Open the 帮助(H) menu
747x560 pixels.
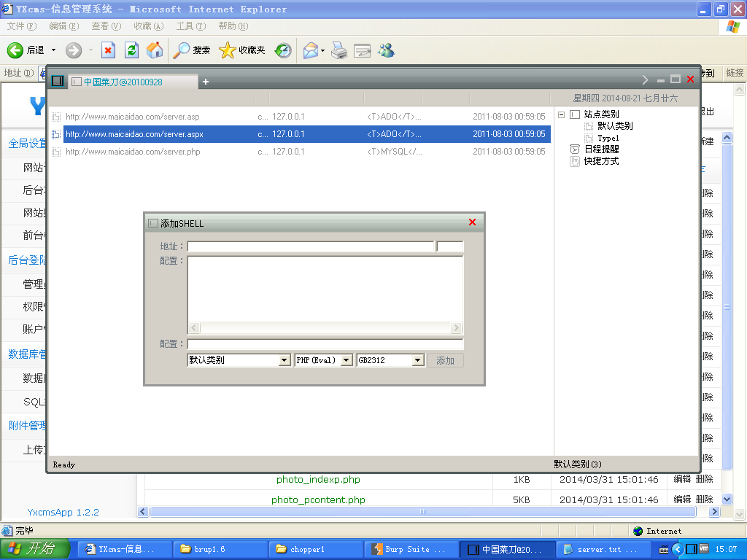[x=233, y=26]
